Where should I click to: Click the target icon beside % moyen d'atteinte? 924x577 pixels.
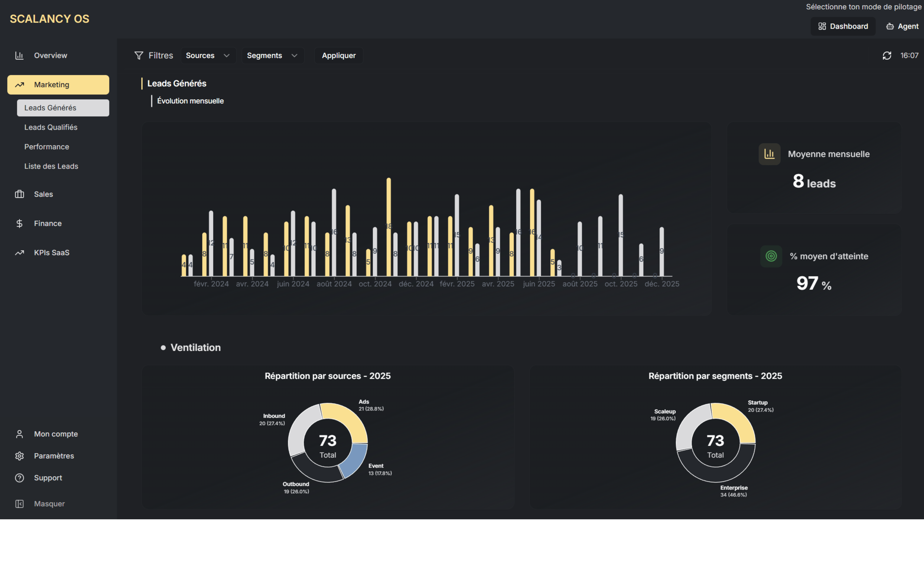[x=771, y=256]
